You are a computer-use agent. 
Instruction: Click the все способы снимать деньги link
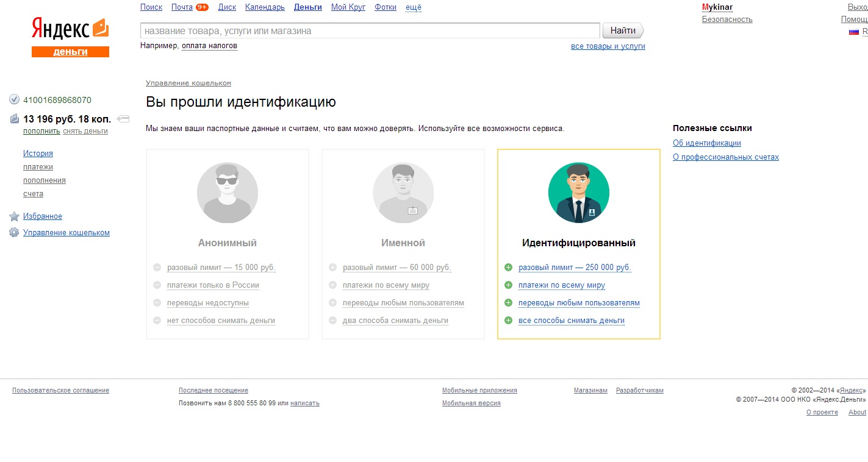click(x=572, y=321)
